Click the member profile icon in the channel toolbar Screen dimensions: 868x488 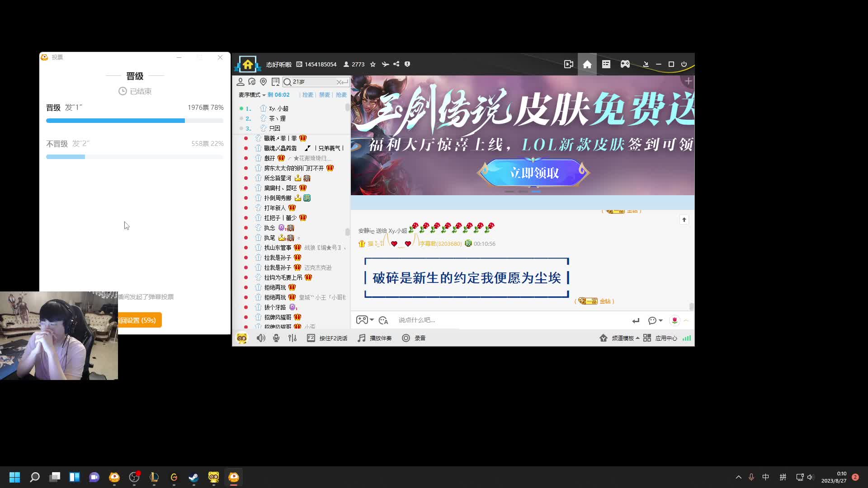241,82
